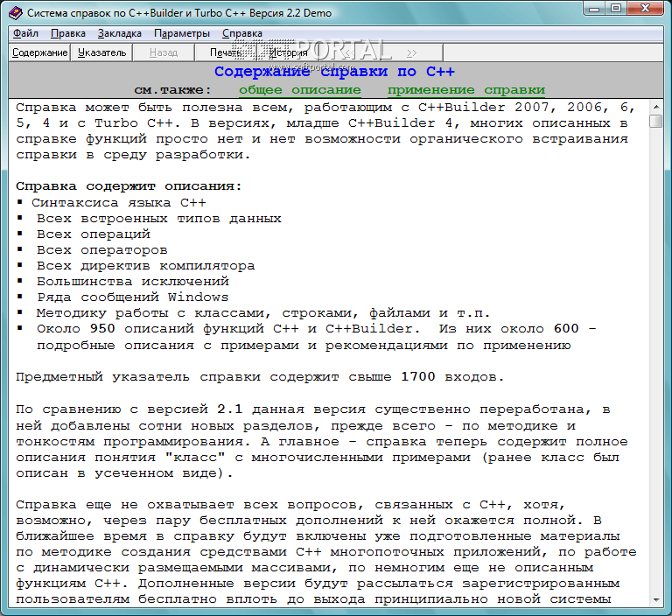This screenshot has width=672, height=616.
Task: Click the heading 'Содержание справки по C++'
Action: click(334, 72)
